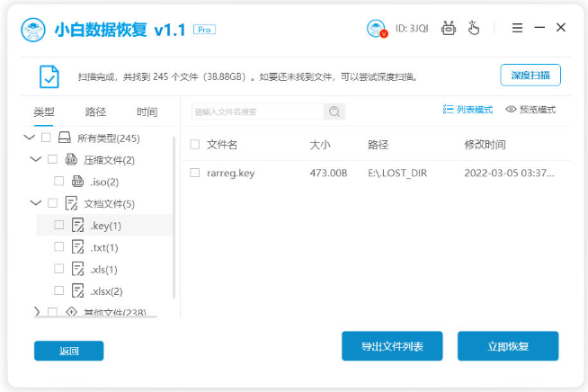Click the 导出文件列表 button
Screen dimensions: 588x392
click(392, 346)
